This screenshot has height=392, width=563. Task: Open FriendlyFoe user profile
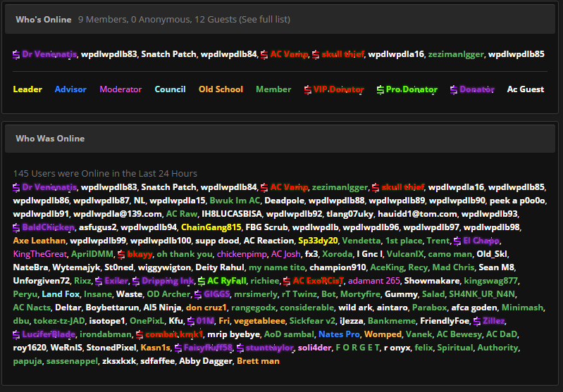tap(445, 321)
